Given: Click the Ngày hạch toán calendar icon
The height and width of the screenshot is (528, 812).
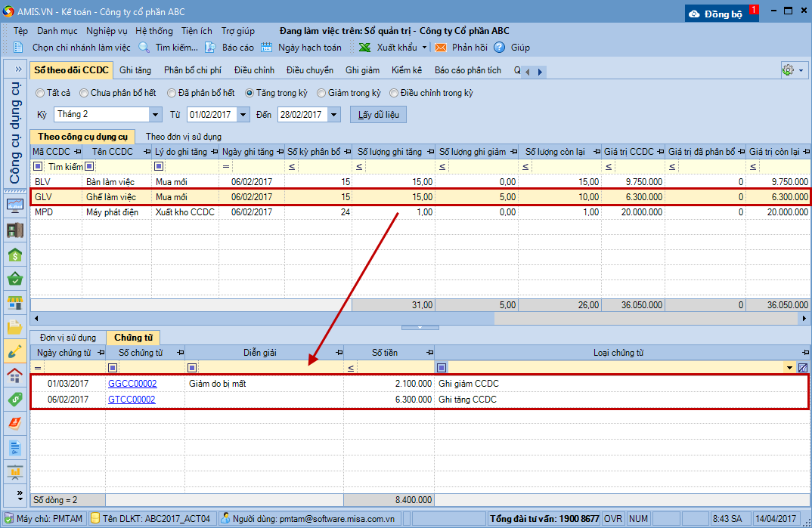Looking at the screenshot, I should tap(267, 48).
